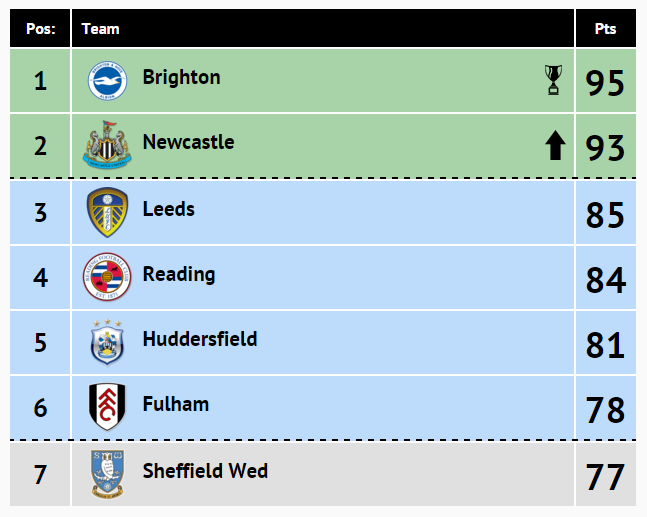
Task: Open the Brighton team name
Action: (x=182, y=78)
